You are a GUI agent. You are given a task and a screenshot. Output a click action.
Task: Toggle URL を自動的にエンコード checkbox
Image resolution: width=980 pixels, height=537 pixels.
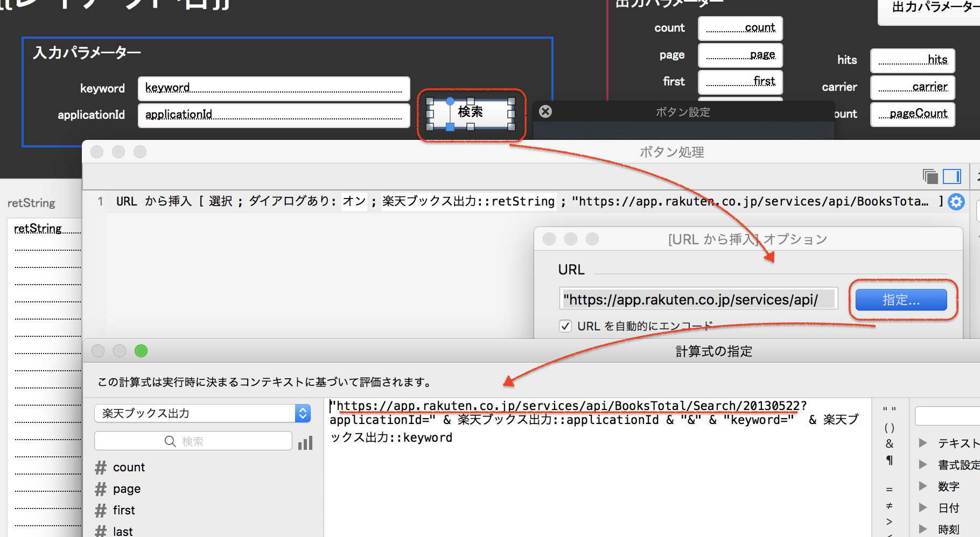pos(565,326)
